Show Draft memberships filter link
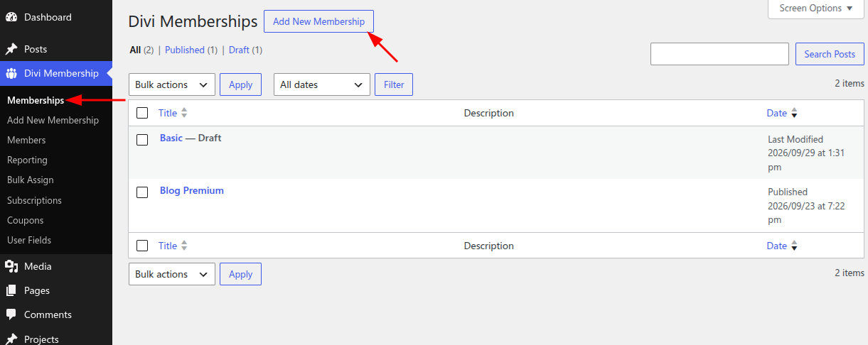Viewport: 868px width, 345px height. (x=239, y=50)
